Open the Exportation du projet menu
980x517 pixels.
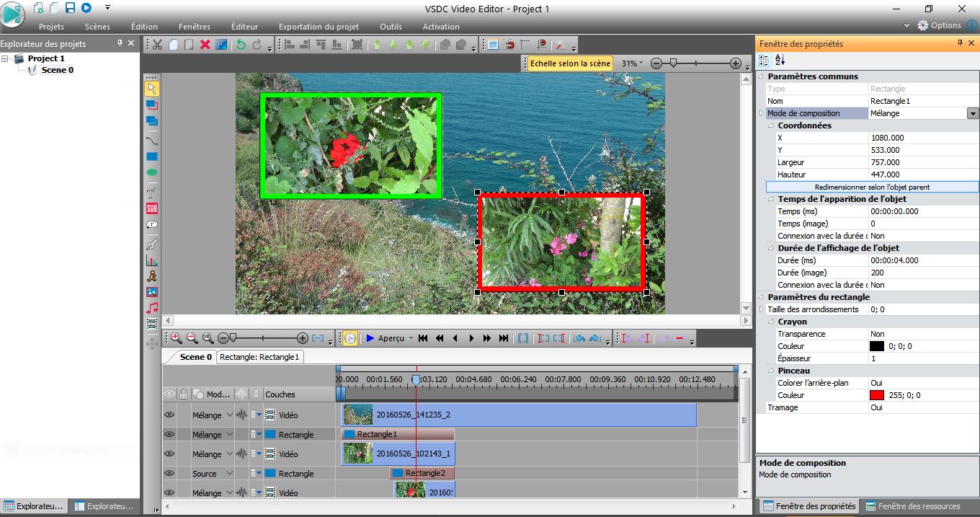318,27
